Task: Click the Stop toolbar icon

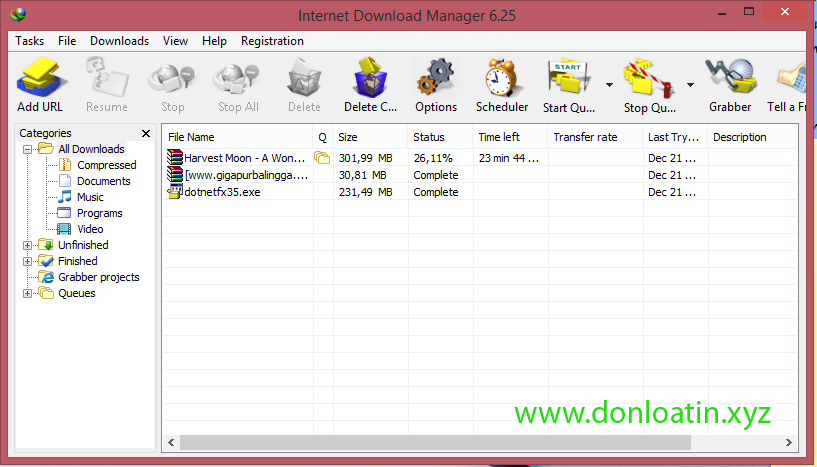Action: point(172,79)
